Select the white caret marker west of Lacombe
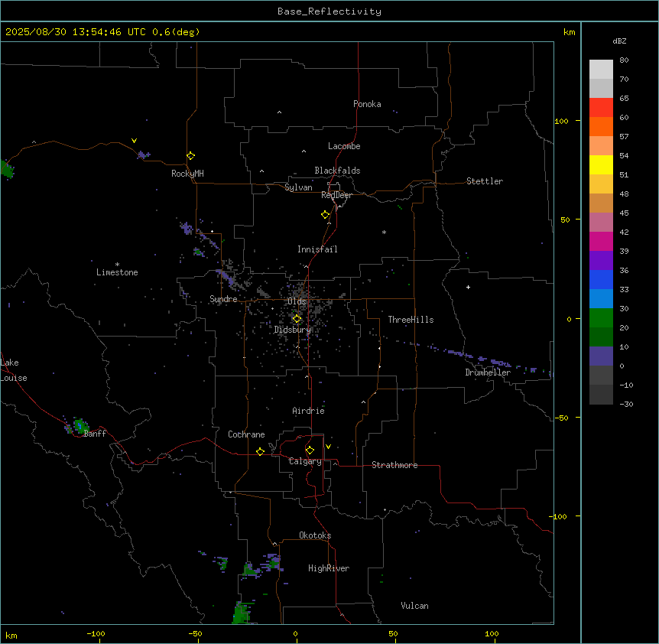 pos(304,151)
